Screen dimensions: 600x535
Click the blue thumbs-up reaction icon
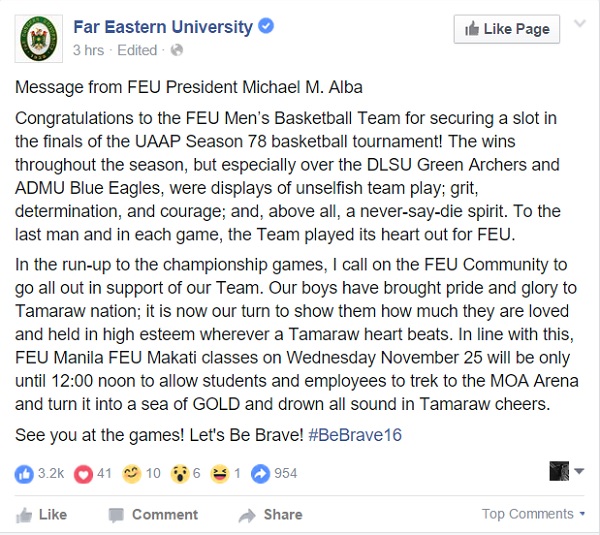(x=24, y=474)
